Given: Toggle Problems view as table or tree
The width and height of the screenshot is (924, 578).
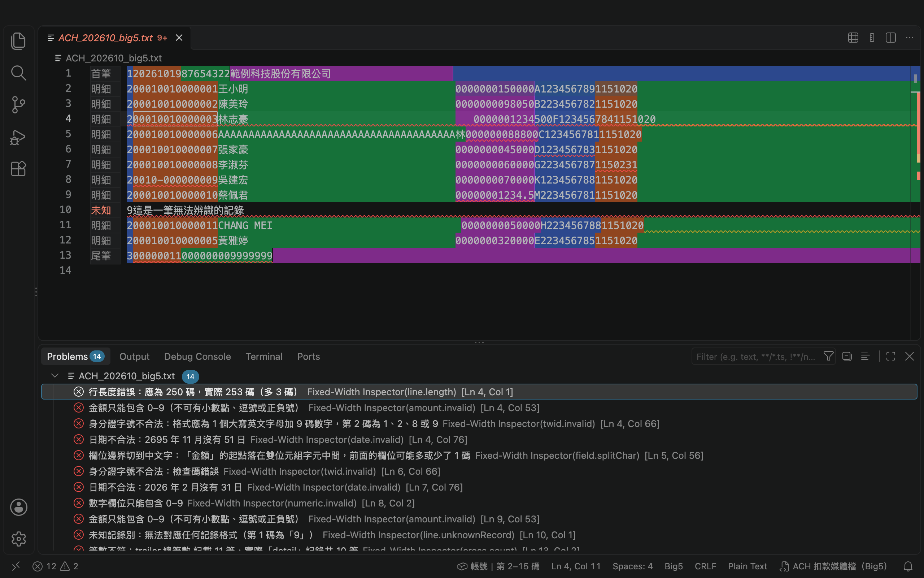Looking at the screenshot, I should coord(865,356).
